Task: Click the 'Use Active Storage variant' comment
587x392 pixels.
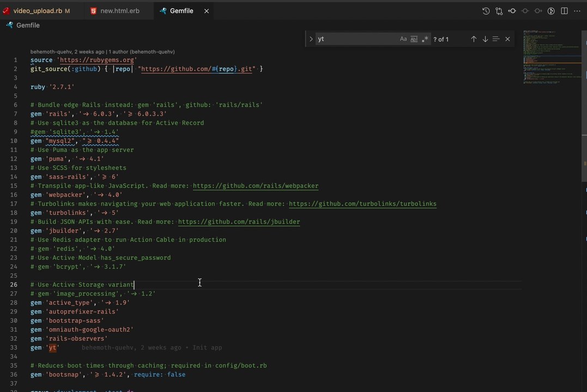Action: (82, 285)
